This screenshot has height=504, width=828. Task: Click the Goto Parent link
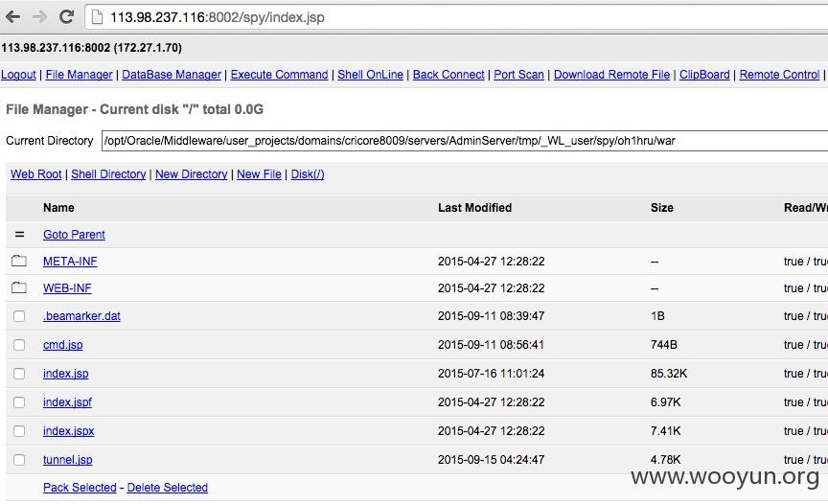click(x=74, y=235)
